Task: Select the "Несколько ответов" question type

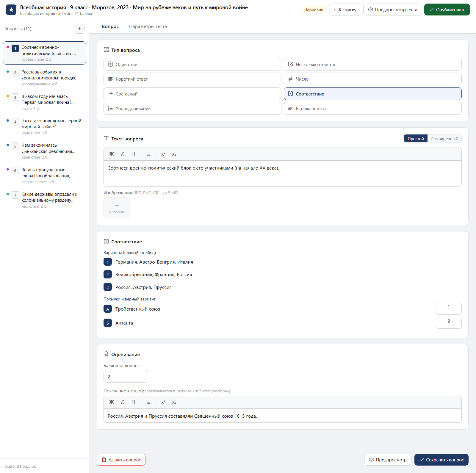Action: tap(373, 64)
